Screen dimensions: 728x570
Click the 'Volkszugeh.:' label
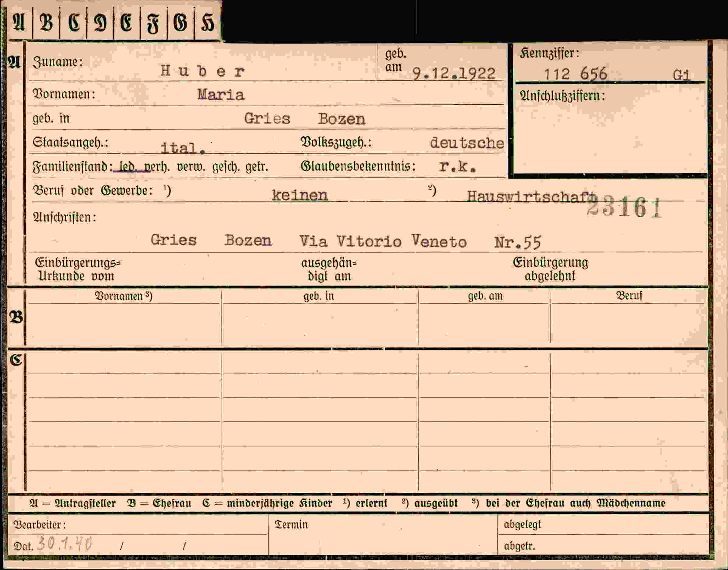click(336, 142)
